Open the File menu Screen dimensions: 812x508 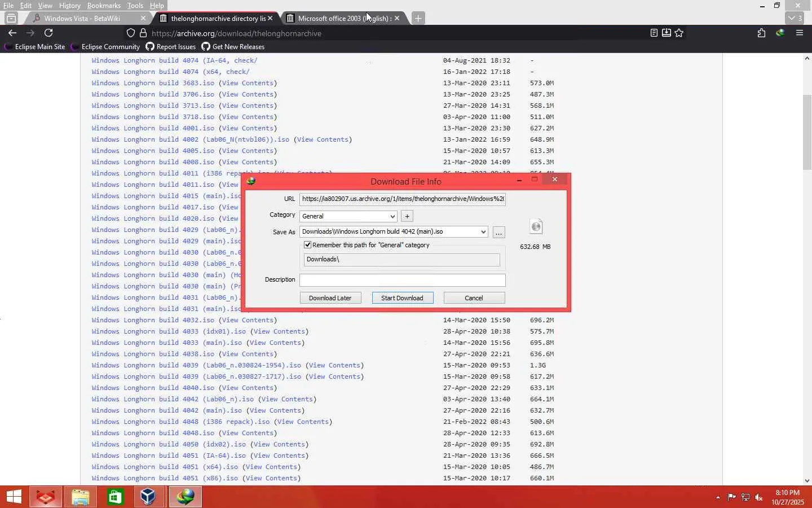8,6
